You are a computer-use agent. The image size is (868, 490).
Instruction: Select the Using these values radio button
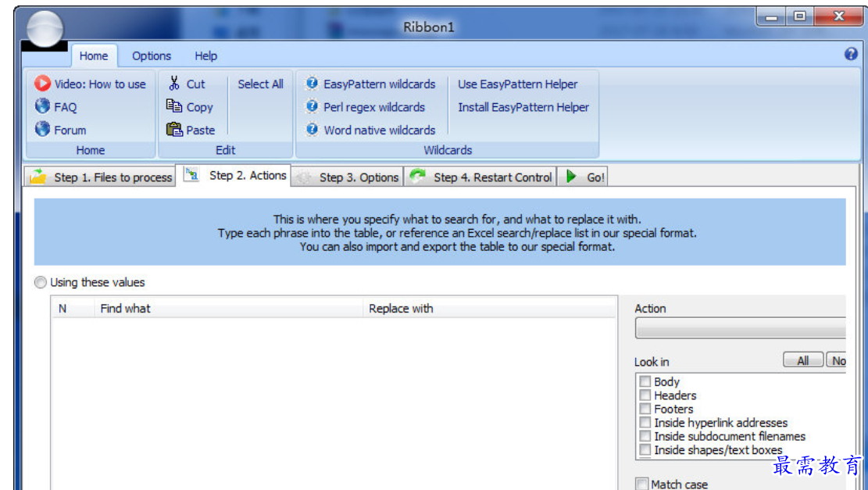coord(41,282)
